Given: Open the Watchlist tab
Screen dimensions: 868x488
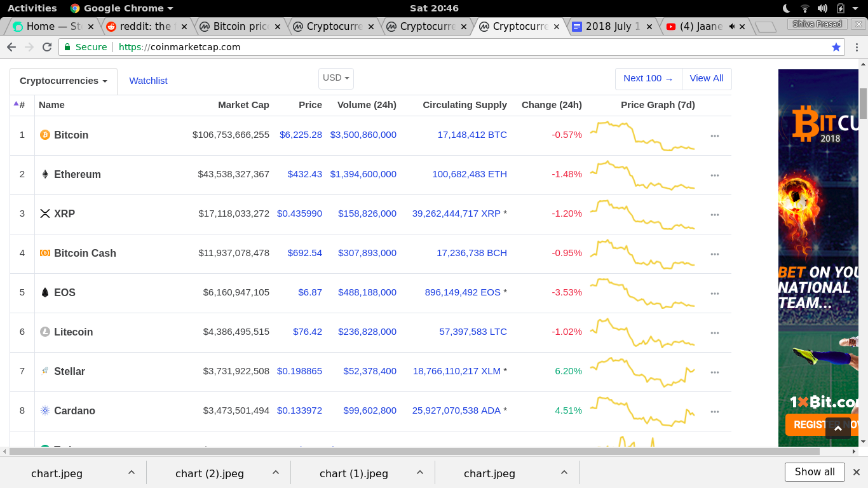Looking at the screenshot, I should coord(148,81).
